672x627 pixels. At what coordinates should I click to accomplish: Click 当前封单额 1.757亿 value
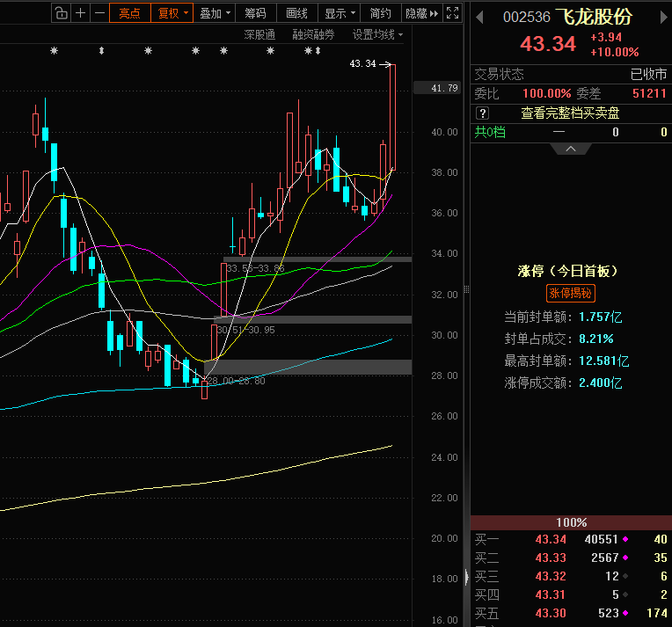[x=601, y=317]
